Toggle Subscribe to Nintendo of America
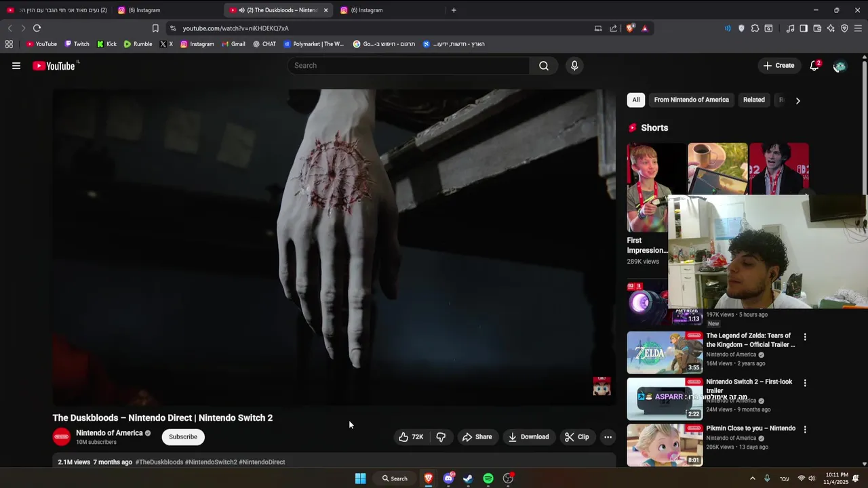This screenshot has height=488, width=868. pyautogui.click(x=183, y=437)
